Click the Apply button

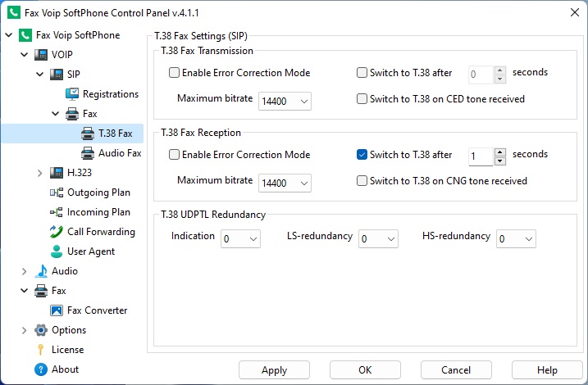click(274, 370)
